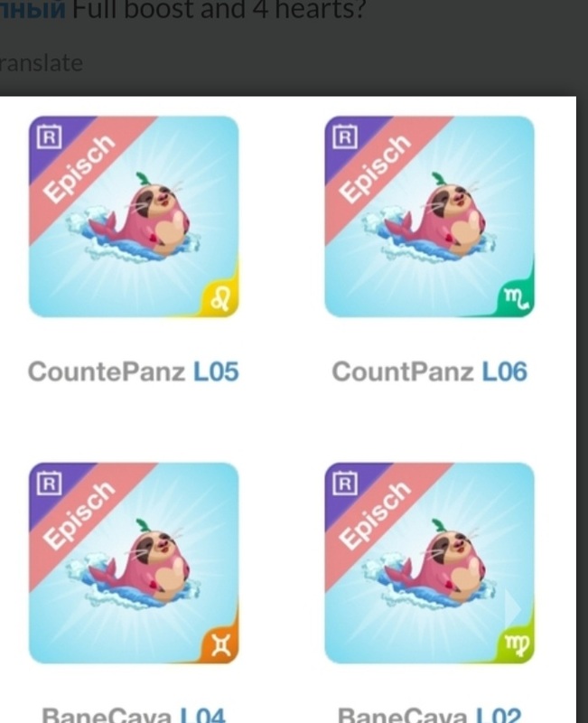Open the CountePanz L05 seal card image

tap(134, 216)
